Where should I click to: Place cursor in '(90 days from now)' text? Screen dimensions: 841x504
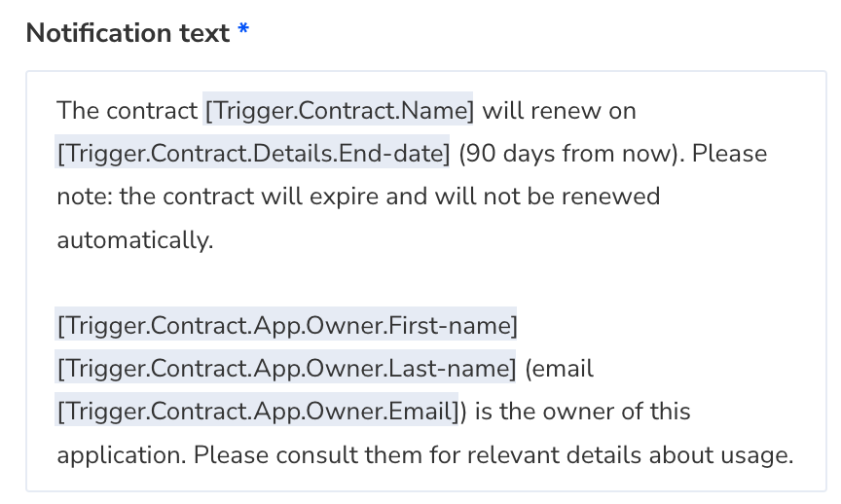coord(571,154)
